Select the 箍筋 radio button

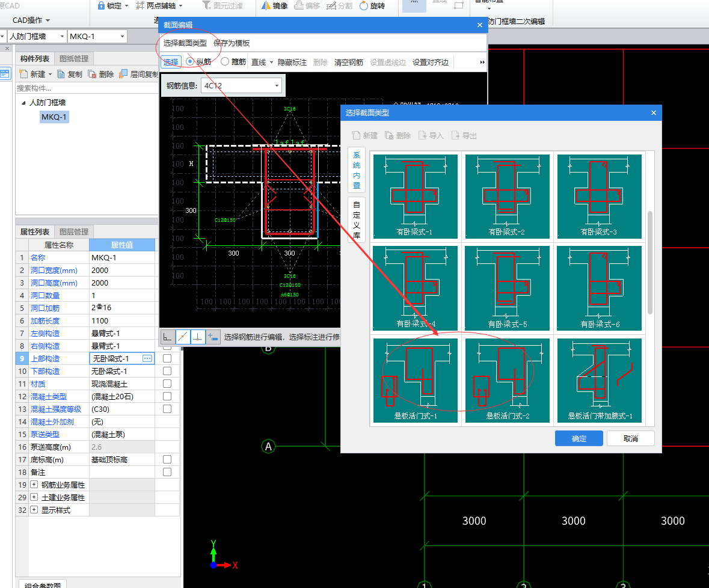pyautogui.click(x=225, y=61)
